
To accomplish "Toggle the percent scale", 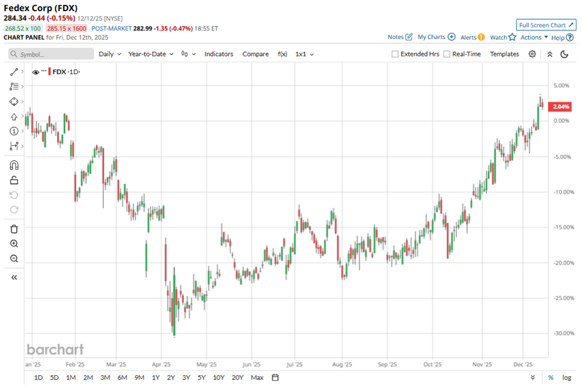I will (551, 378).
